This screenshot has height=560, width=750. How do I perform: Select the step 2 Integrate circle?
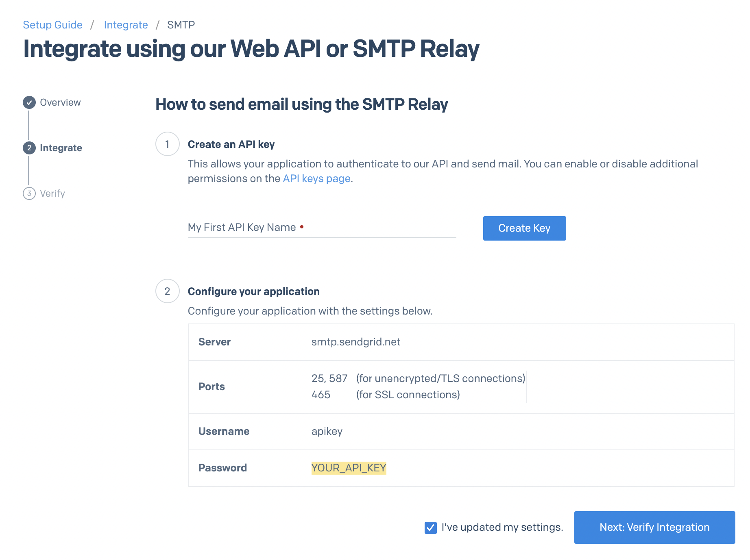coord(28,148)
